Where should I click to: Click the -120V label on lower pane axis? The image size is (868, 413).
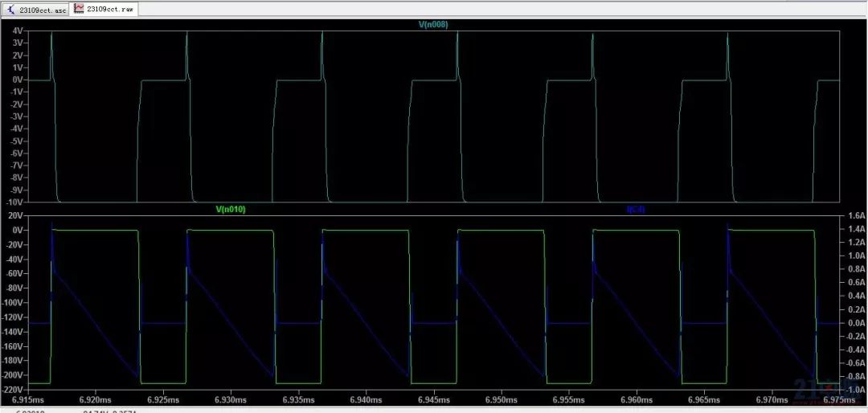(12, 317)
